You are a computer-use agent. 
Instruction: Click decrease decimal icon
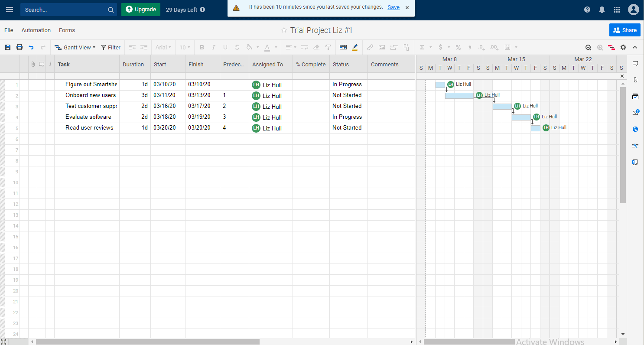coord(481,47)
